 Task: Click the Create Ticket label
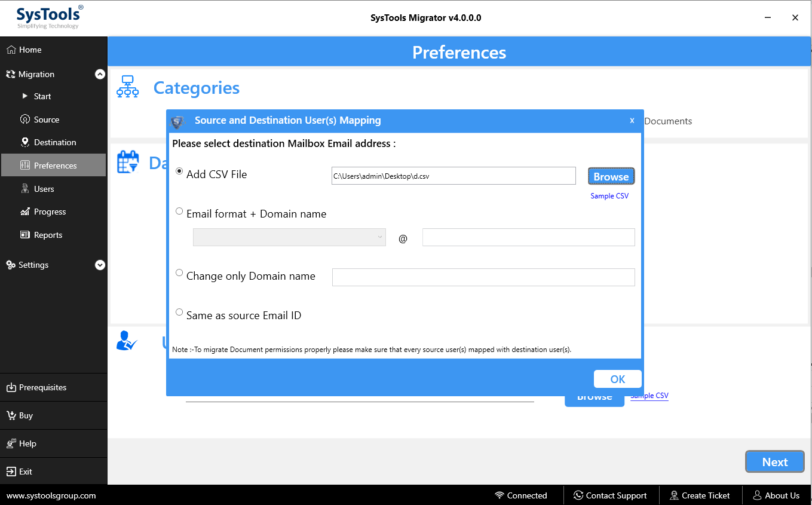(706, 495)
